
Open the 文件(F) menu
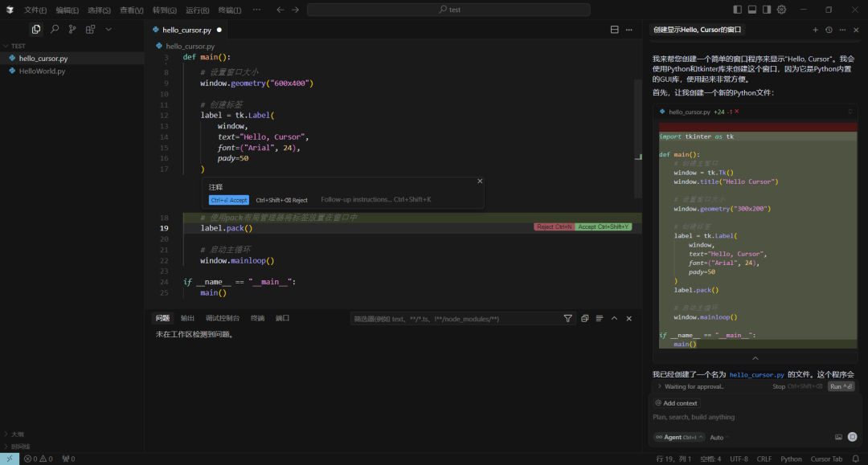[x=35, y=10]
